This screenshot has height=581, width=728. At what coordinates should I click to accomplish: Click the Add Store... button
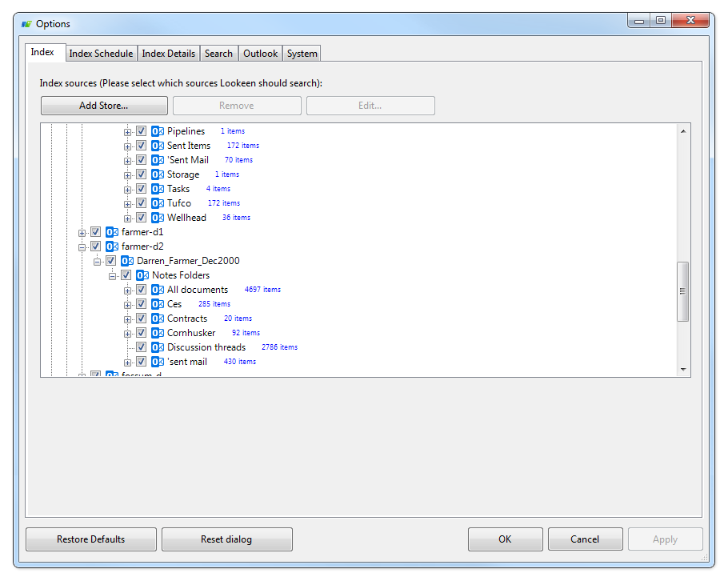(104, 106)
